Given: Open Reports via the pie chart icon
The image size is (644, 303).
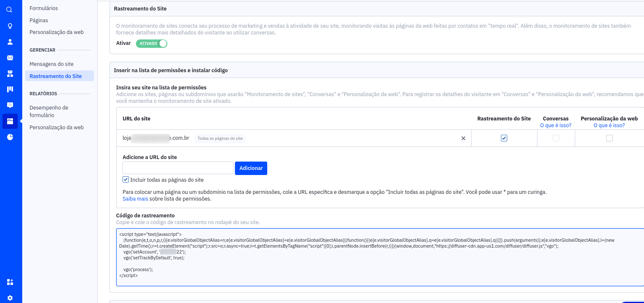Looking at the screenshot, I should [10, 137].
